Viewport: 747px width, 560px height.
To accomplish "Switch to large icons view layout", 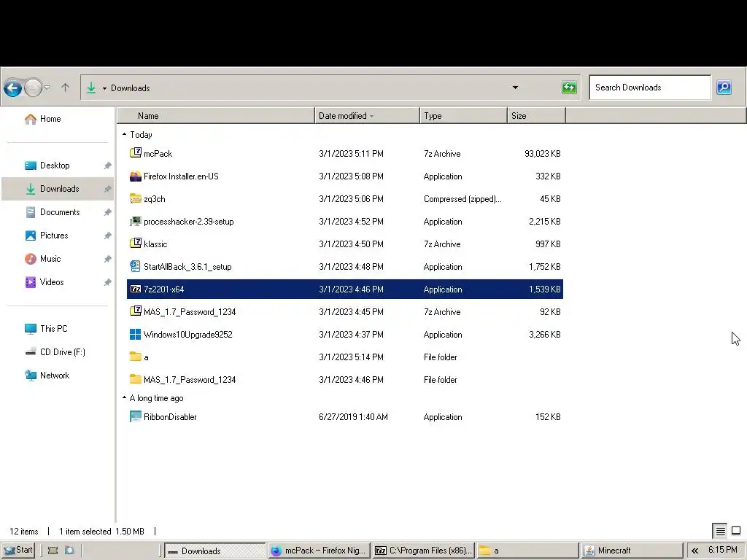I will (736, 531).
